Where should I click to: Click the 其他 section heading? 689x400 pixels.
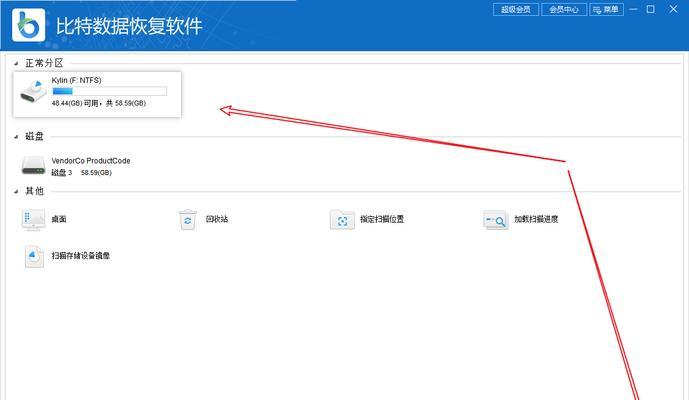(x=34, y=191)
